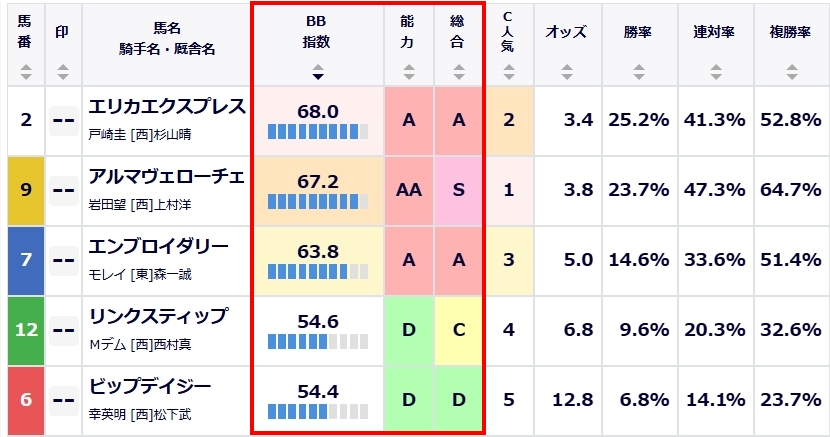The width and height of the screenshot is (830, 437).
Task: Open mark selector for リンクスティップ
Action: [64, 330]
